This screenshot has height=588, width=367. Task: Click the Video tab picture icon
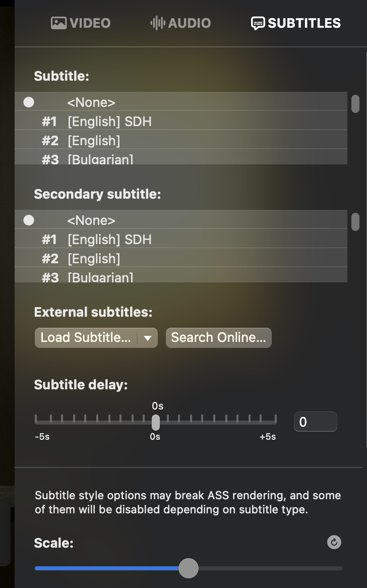click(x=58, y=23)
